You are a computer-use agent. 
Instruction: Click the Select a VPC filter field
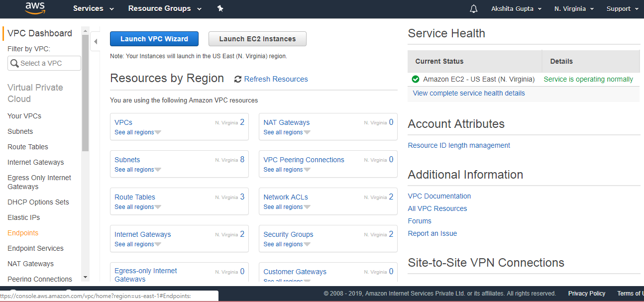[44, 63]
